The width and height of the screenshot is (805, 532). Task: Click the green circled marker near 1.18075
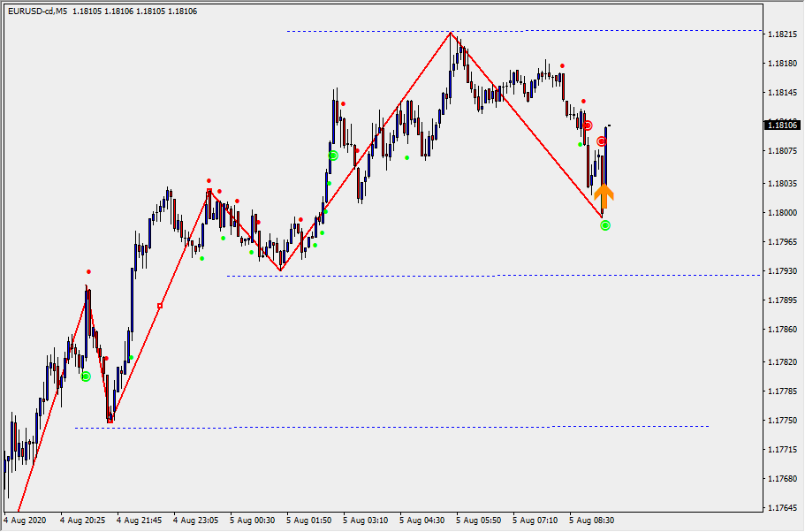(x=333, y=156)
